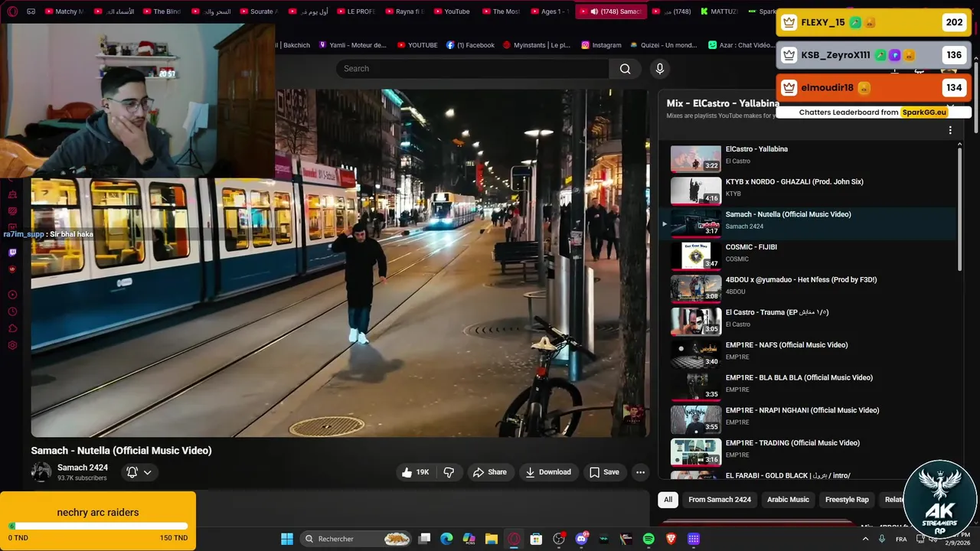
Task: Open Opera menu logo in tab bar
Action: [12, 11]
